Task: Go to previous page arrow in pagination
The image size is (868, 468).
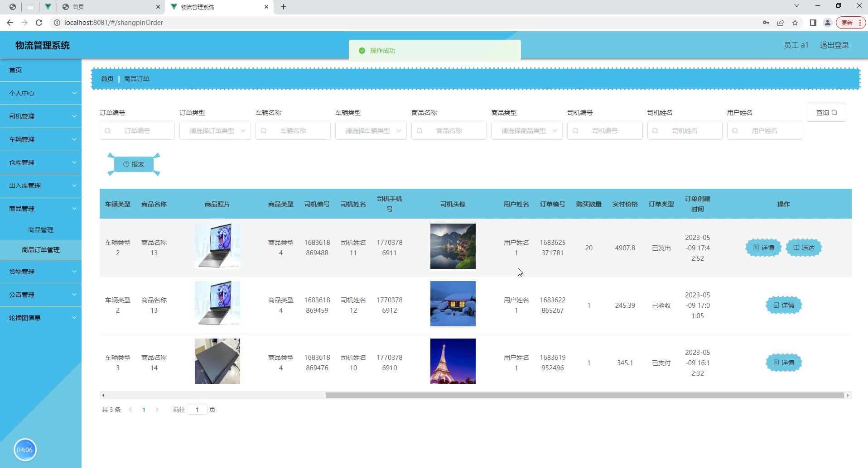Action: pos(130,410)
